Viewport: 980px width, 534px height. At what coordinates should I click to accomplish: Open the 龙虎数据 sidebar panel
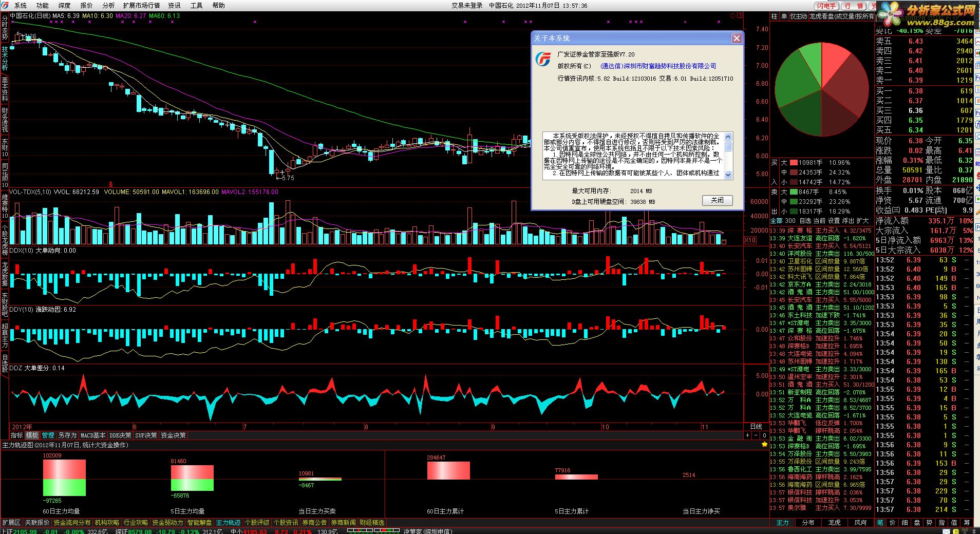(5, 275)
